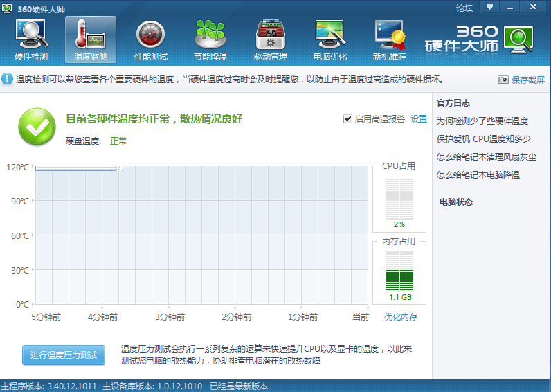Screen dimensions: 551x392
Task: Click the 节能降温 clover icon
Action: coord(210,39)
